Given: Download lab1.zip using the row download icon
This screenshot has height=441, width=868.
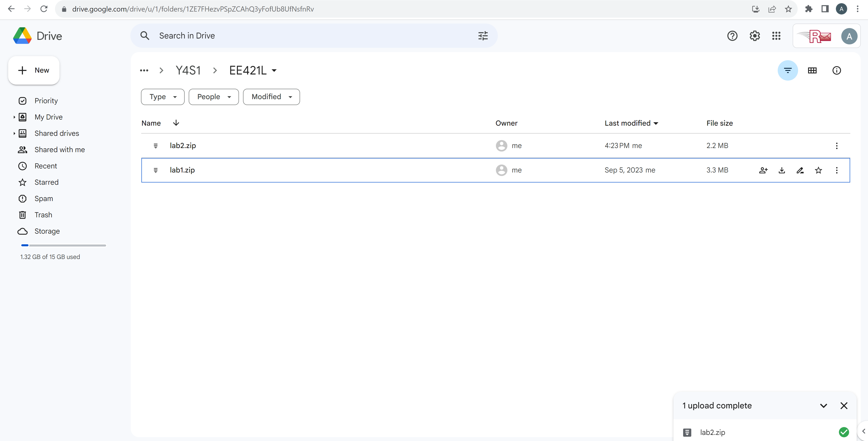Looking at the screenshot, I should click(782, 170).
